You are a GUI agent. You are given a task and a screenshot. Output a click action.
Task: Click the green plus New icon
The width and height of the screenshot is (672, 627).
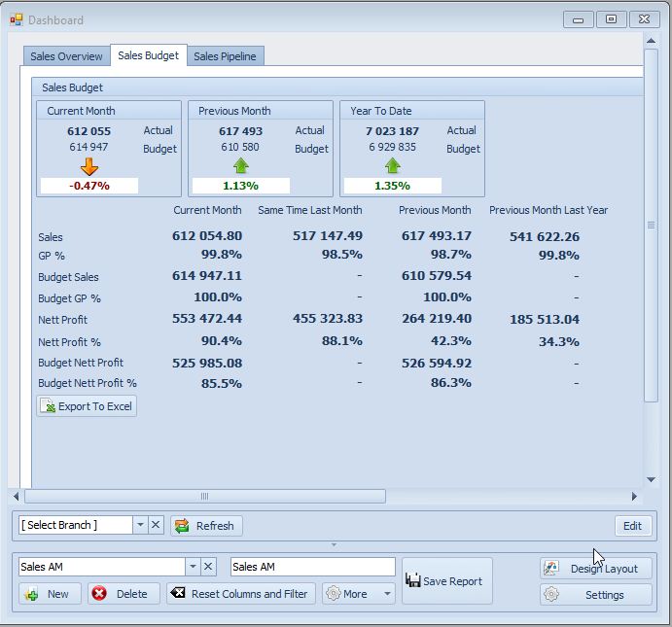[x=32, y=595]
